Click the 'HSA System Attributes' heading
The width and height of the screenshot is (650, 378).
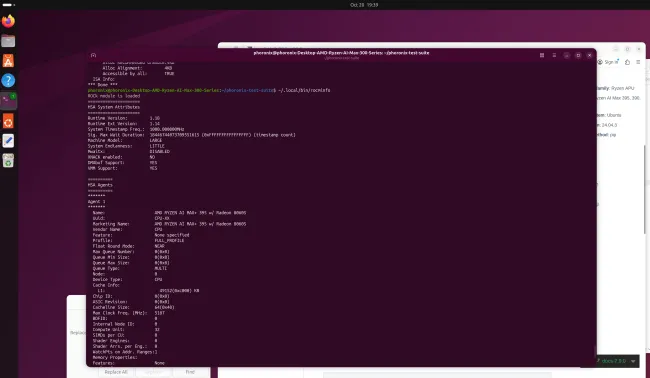tap(114, 107)
